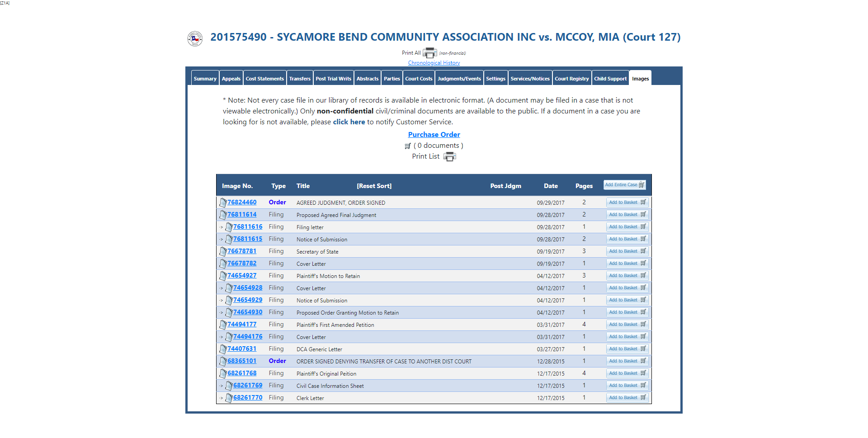Viewport: 868px width, 438px height.
Task: Open the Post Trial Writs tab
Action: 333,78
